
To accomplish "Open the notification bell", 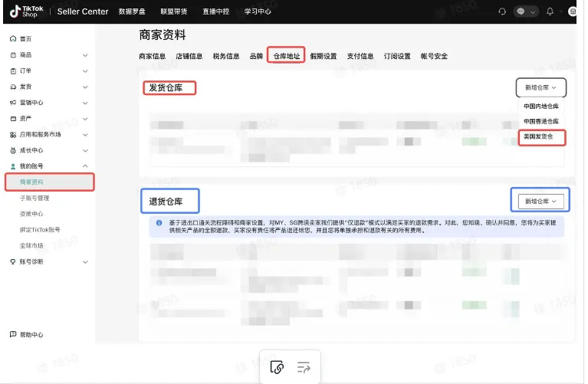I will [x=550, y=11].
